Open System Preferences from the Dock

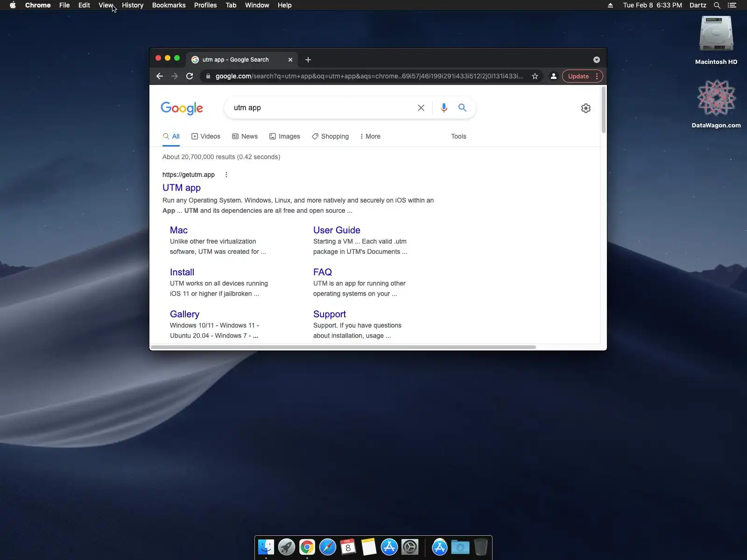[x=410, y=547]
